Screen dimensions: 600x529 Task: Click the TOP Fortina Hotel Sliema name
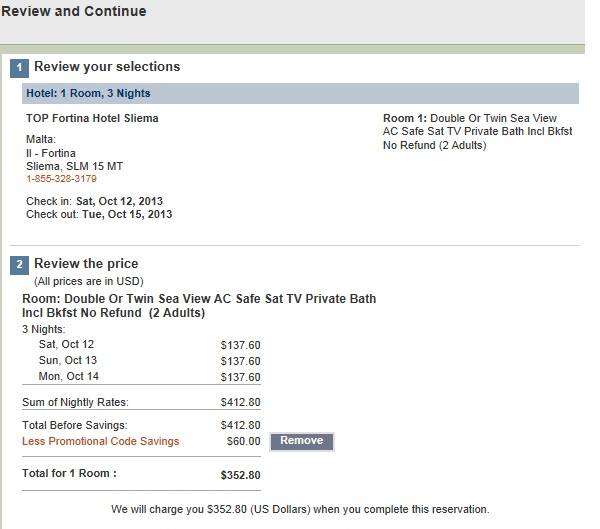click(92, 118)
